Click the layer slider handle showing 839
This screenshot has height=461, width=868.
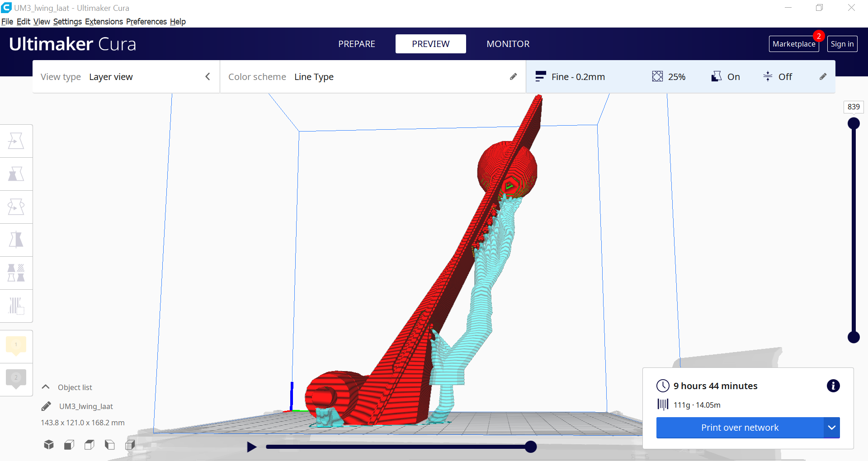point(854,123)
